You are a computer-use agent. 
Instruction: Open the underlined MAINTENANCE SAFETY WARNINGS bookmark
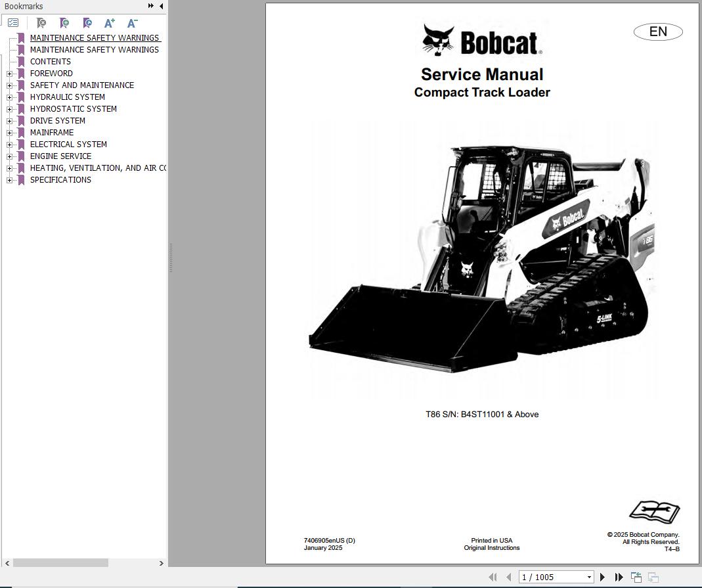point(95,37)
